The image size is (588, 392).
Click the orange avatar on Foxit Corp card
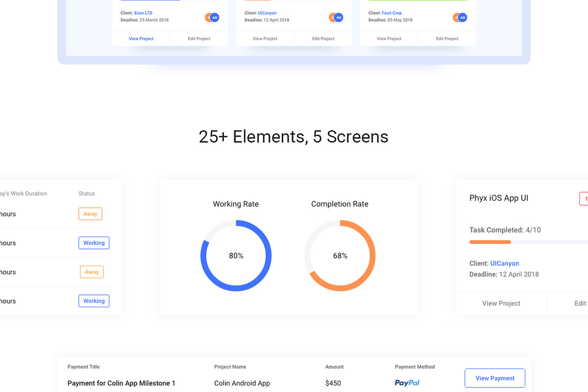pos(456,18)
